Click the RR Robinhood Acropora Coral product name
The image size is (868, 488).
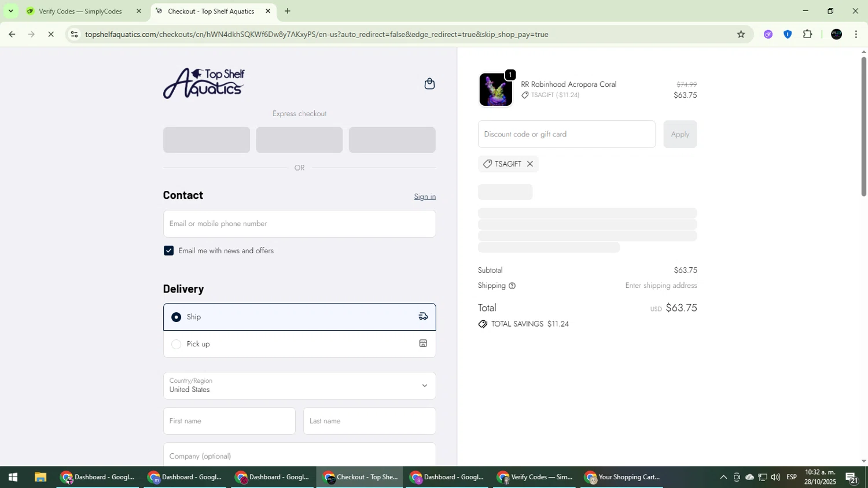point(568,84)
